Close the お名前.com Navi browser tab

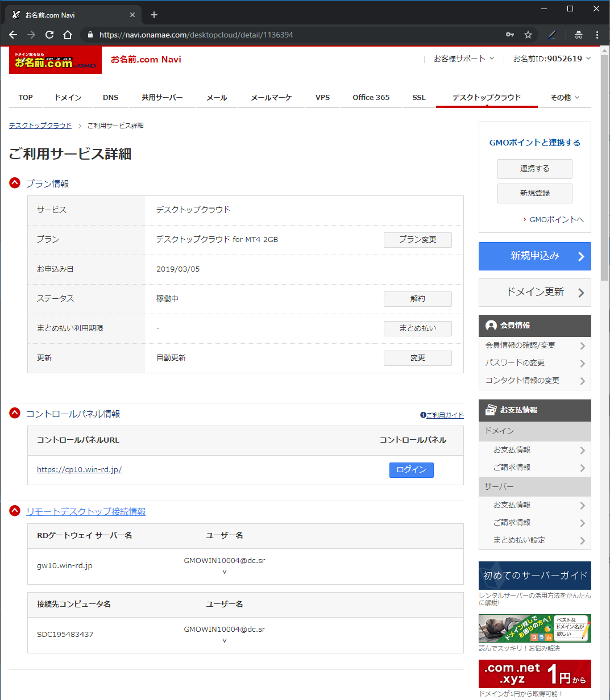click(133, 15)
